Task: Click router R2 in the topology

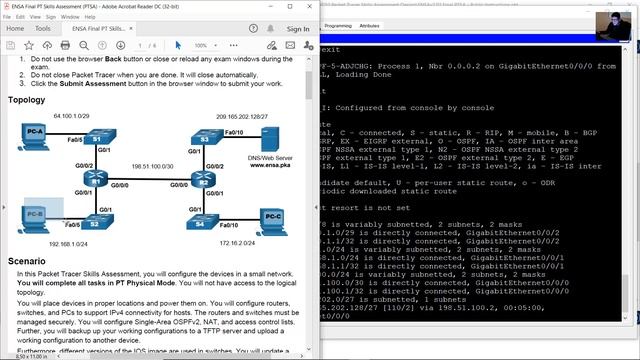Action: click(x=203, y=180)
